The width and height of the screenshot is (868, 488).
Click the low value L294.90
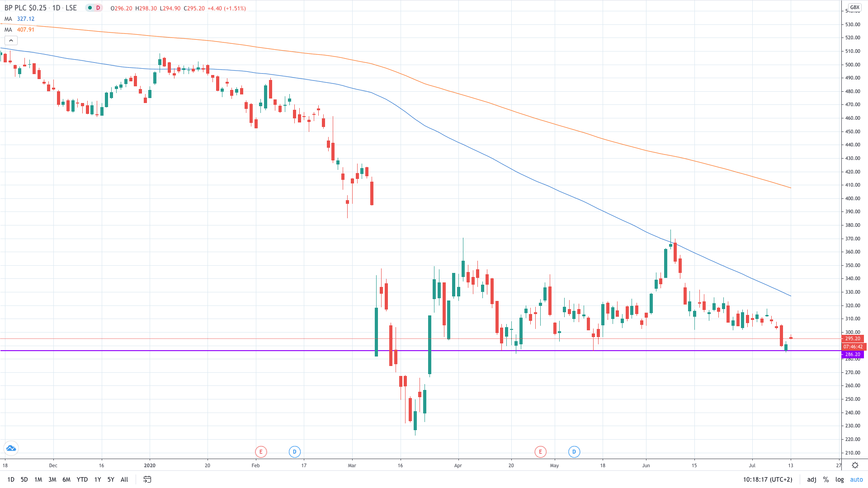click(170, 9)
